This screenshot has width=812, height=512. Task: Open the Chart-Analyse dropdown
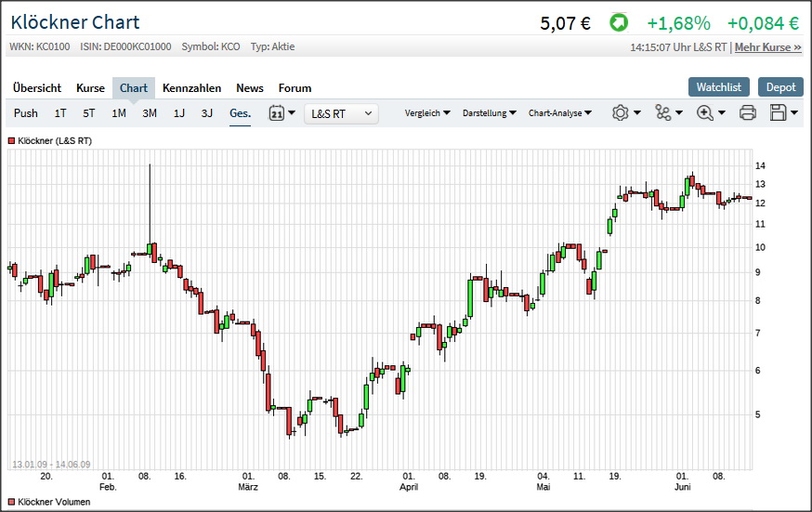click(560, 112)
